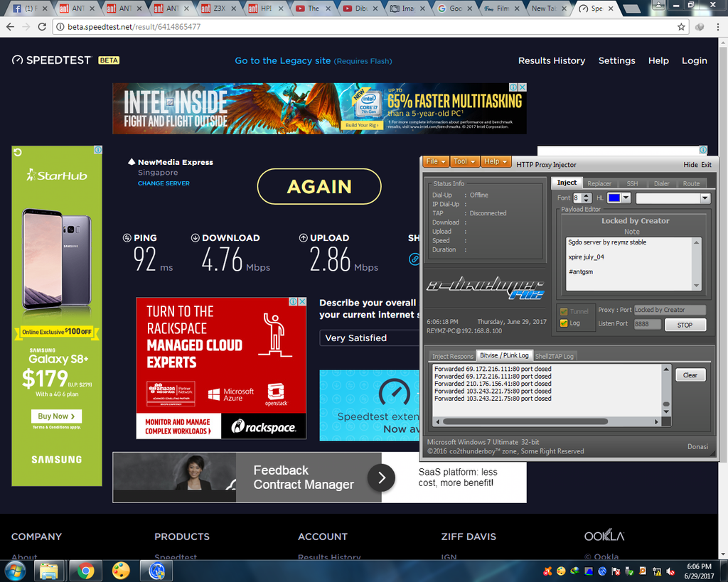Open the File menu dropdown in HTTP Proxy Injector
The image size is (728, 582).
(436, 161)
